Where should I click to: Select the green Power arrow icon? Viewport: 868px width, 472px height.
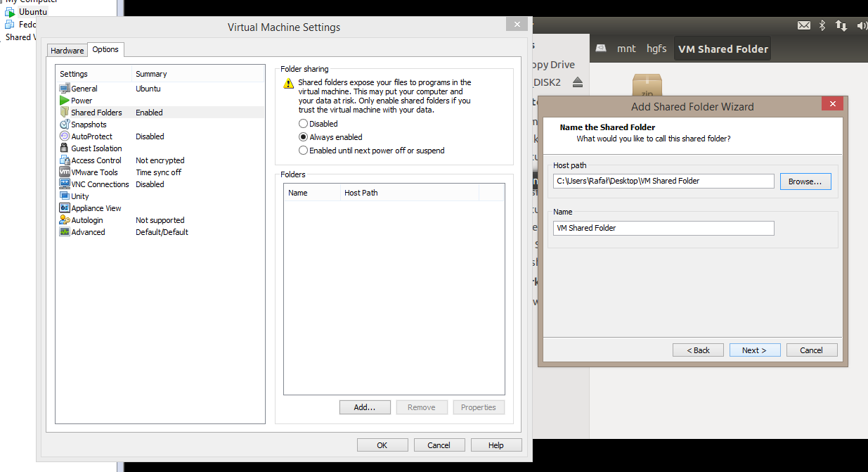[x=64, y=101]
